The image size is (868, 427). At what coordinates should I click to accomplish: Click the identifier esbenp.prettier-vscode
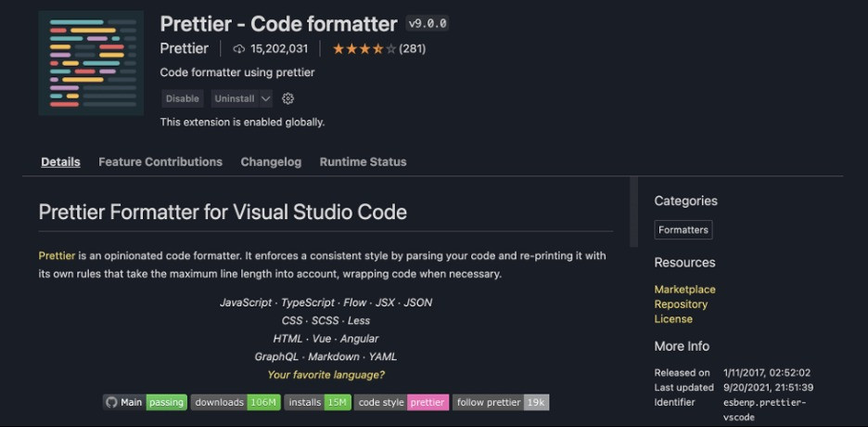point(764,410)
